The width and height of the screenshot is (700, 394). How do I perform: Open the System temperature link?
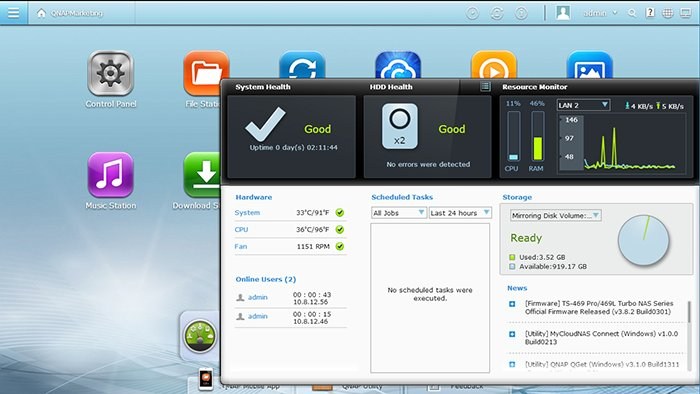point(247,213)
